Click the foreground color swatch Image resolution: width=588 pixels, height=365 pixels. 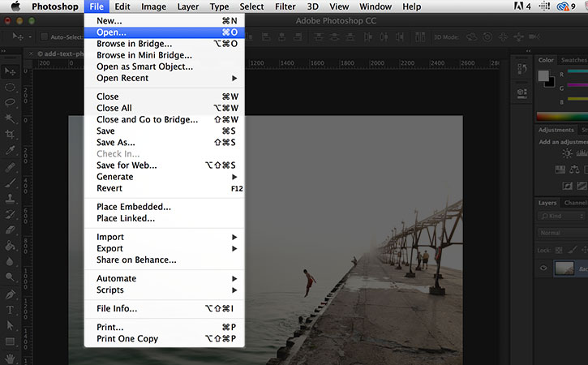(544, 75)
